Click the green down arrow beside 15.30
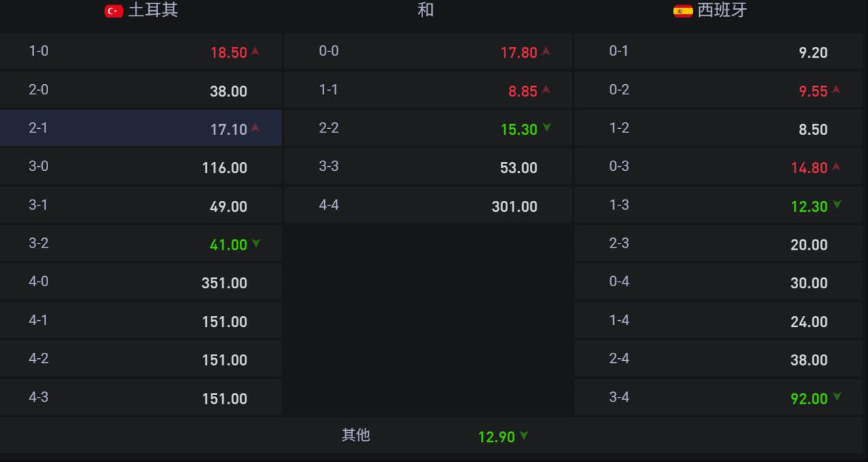 tap(547, 128)
